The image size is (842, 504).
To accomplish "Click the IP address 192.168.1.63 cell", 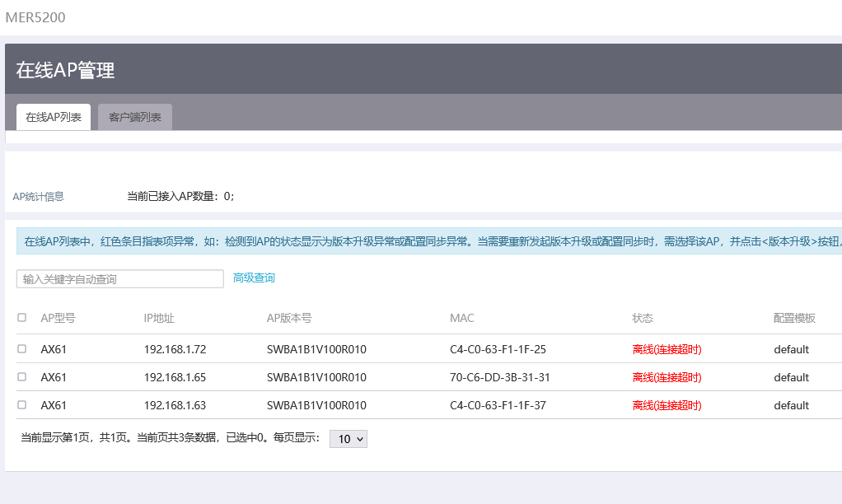I will pos(175,405).
